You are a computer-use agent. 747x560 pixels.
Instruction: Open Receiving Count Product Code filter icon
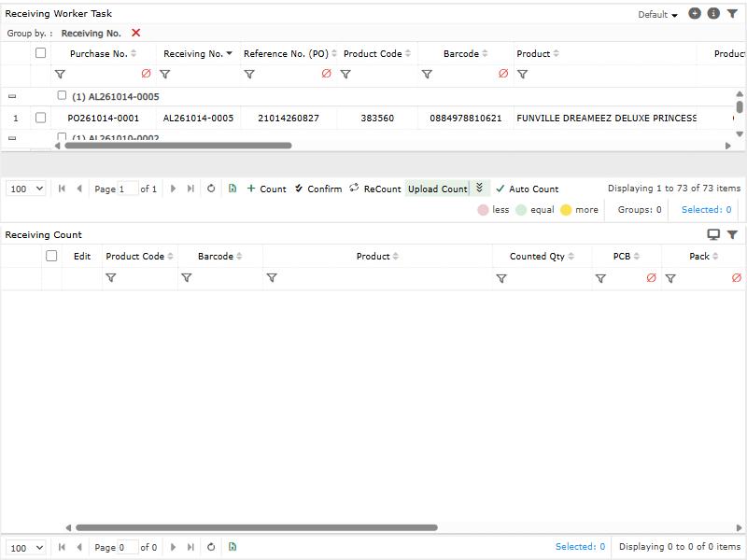pyautogui.click(x=110, y=277)
